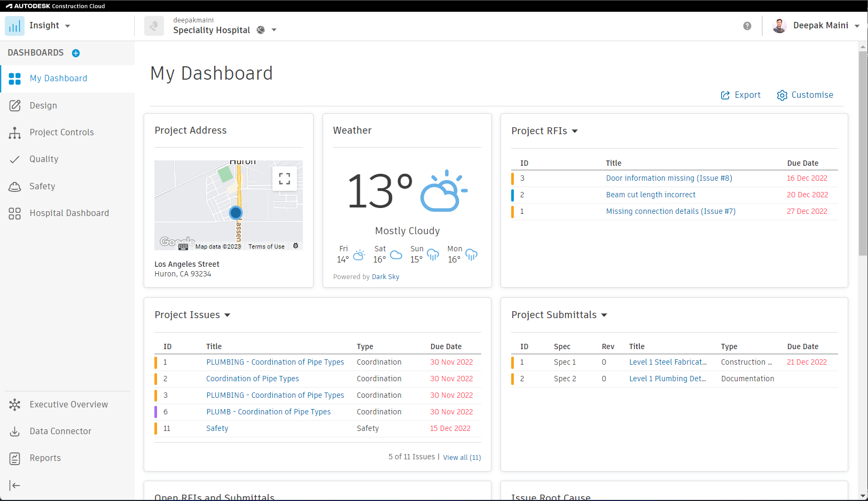
Task: Open submittal Level 1 Steel Fabricat...
Action: point(668,362)
